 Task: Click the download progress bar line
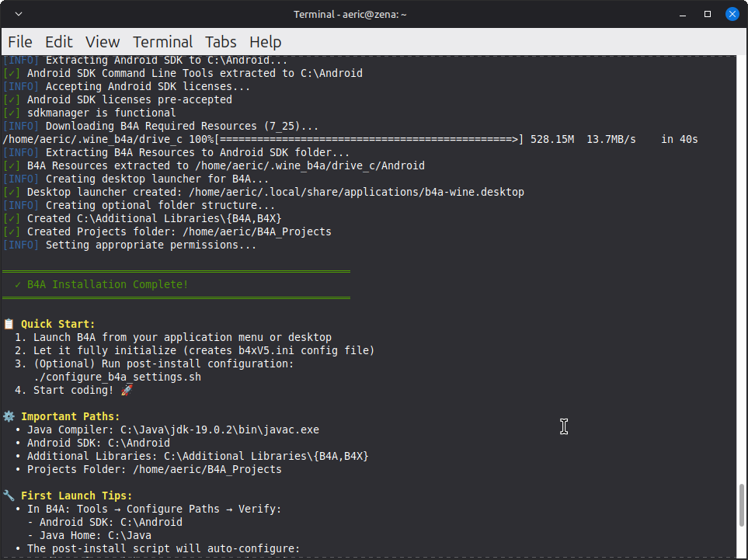click(x=350, y=139)
